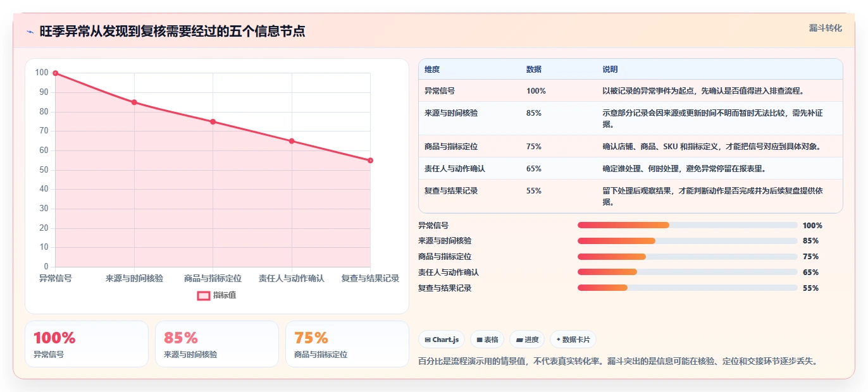This screenshot has width=868, height=392.
Task: Click the 复查与结果记录 cell in the table
Action: coord(451,191)
